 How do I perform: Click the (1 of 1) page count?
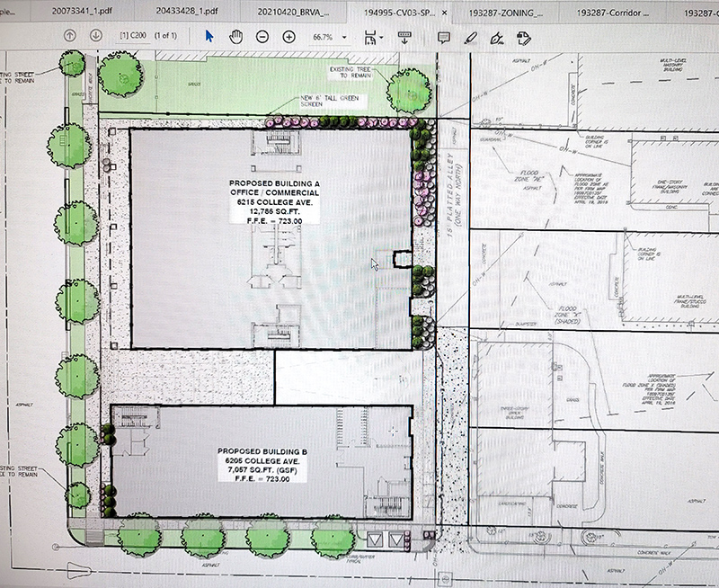coord(165,35)
